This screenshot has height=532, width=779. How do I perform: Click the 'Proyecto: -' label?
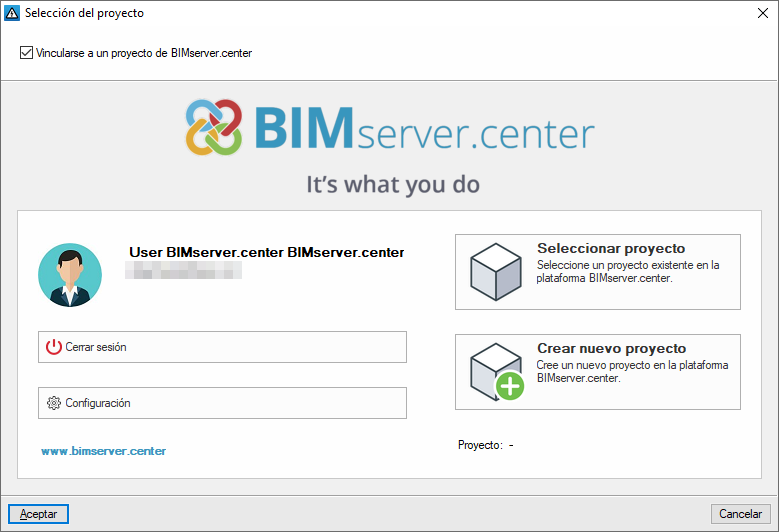(485, 445)
